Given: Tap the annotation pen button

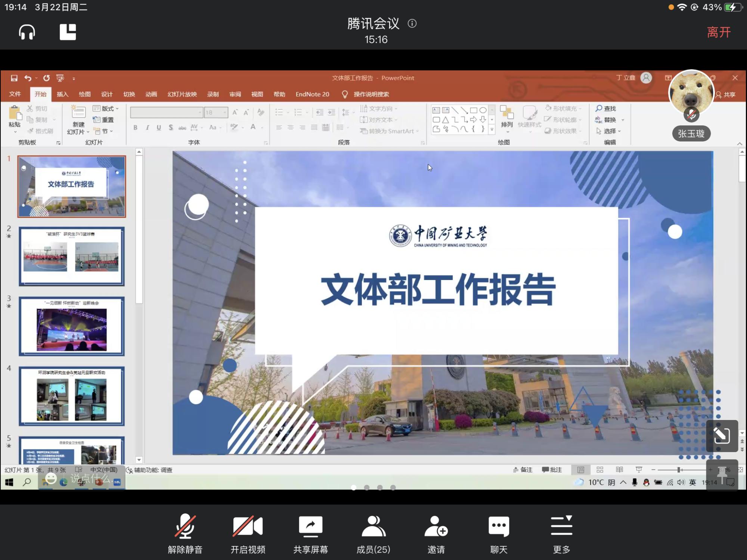Looking at the screenshot, I should [x=722, y=436].
